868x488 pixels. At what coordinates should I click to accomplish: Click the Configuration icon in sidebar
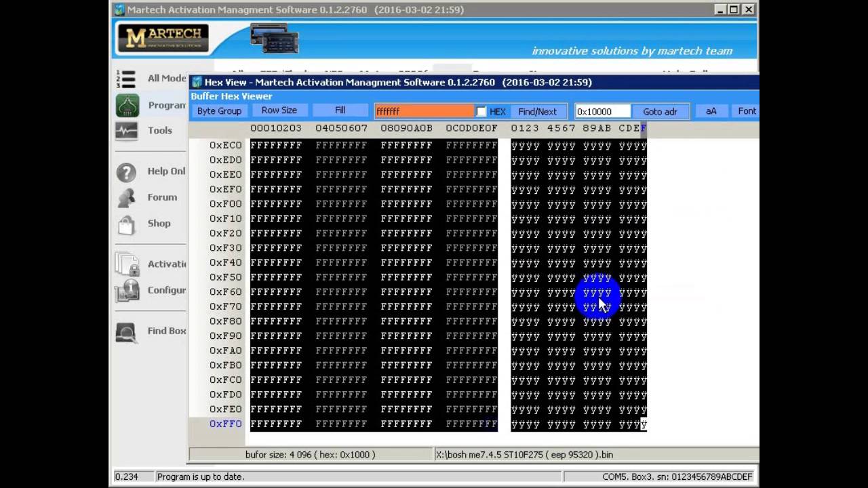[127, 291]
